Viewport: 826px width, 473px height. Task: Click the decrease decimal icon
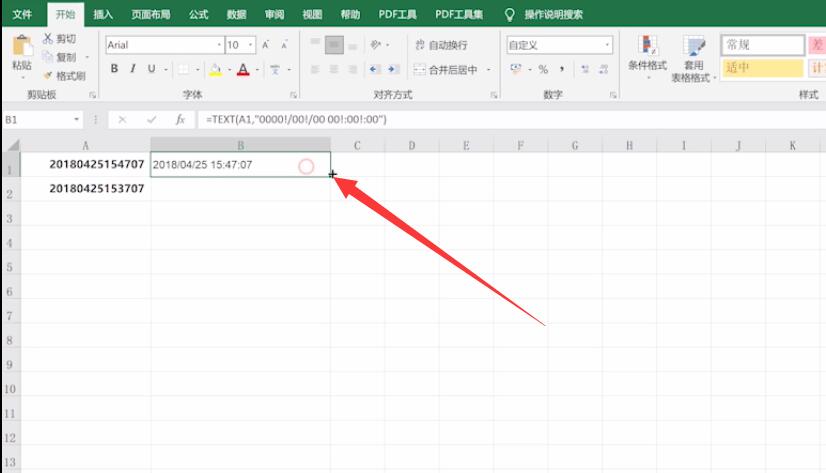[604, 69]
